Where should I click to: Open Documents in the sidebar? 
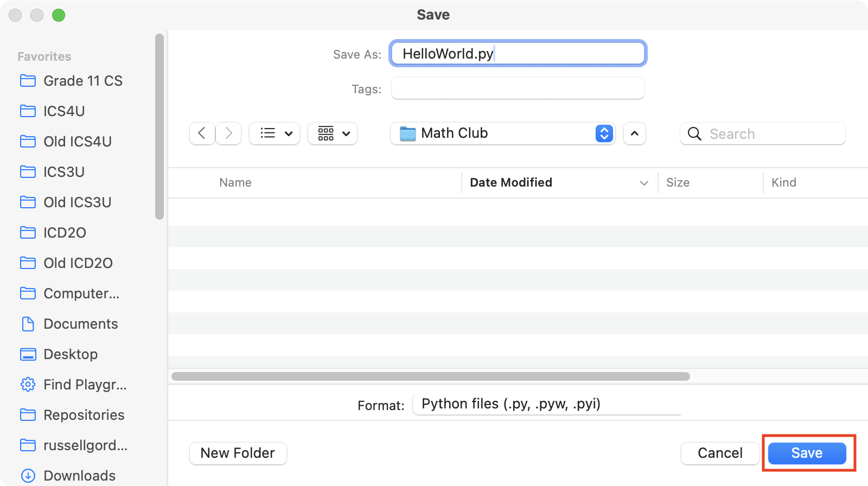(80, 324)
